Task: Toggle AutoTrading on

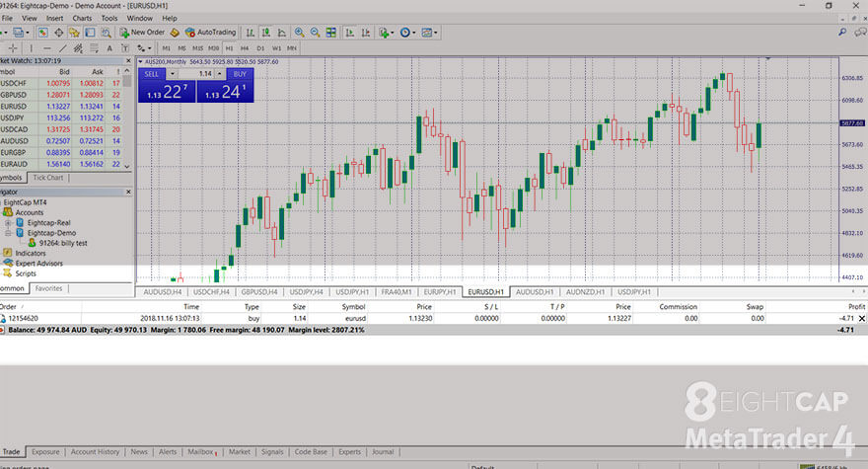Action: click(x=210, y=33)
